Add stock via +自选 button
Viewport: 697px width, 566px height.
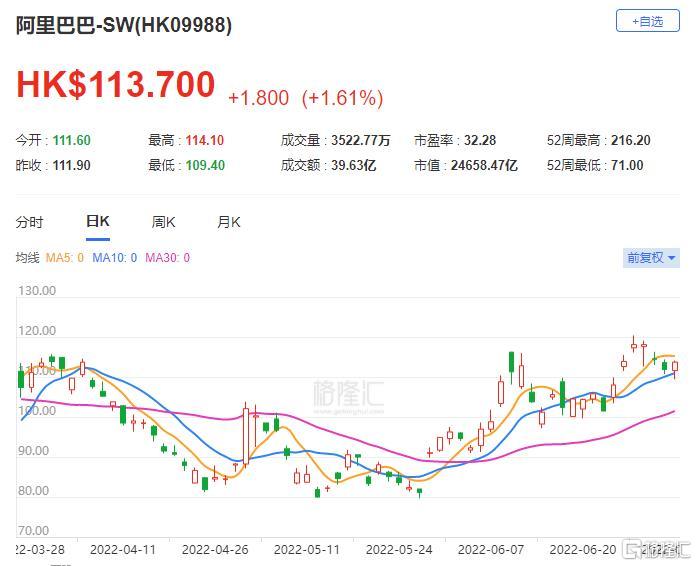coord(648,21)
